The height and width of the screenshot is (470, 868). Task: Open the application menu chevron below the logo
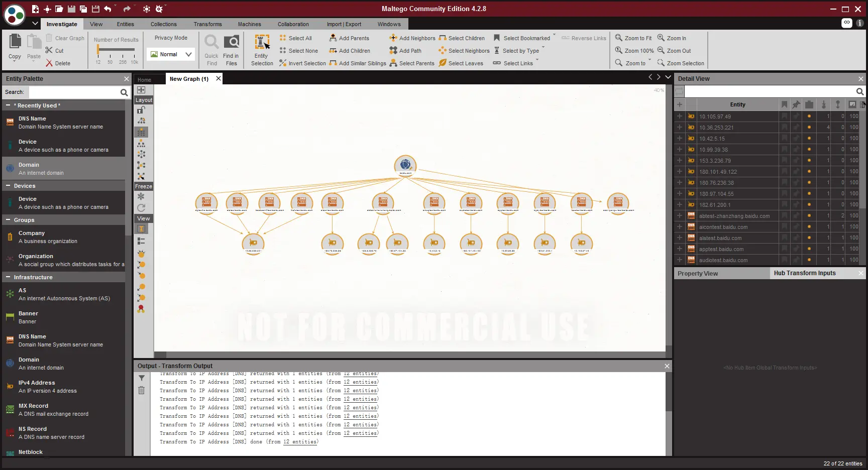tap(35, 24)
